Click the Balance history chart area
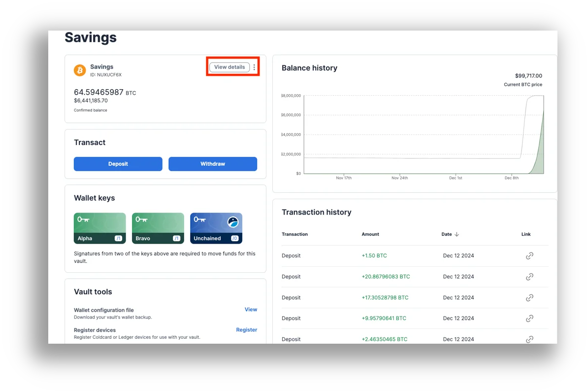 click(x=424, y=135)
